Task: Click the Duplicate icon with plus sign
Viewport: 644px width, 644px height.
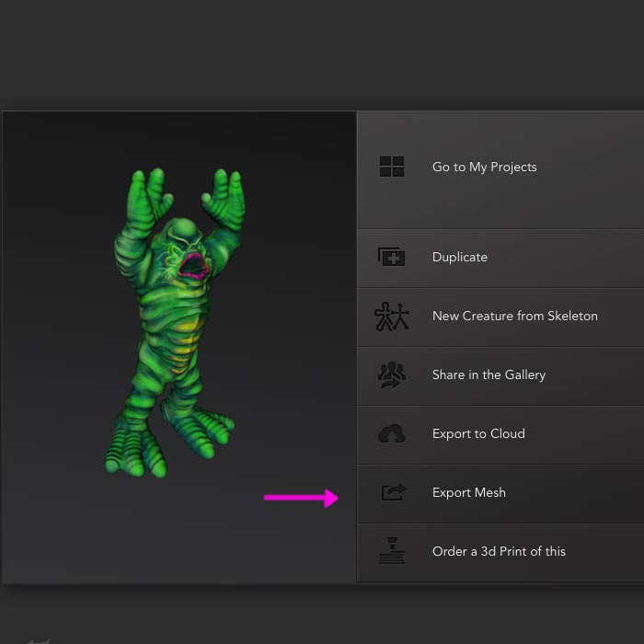Action: 392,257
